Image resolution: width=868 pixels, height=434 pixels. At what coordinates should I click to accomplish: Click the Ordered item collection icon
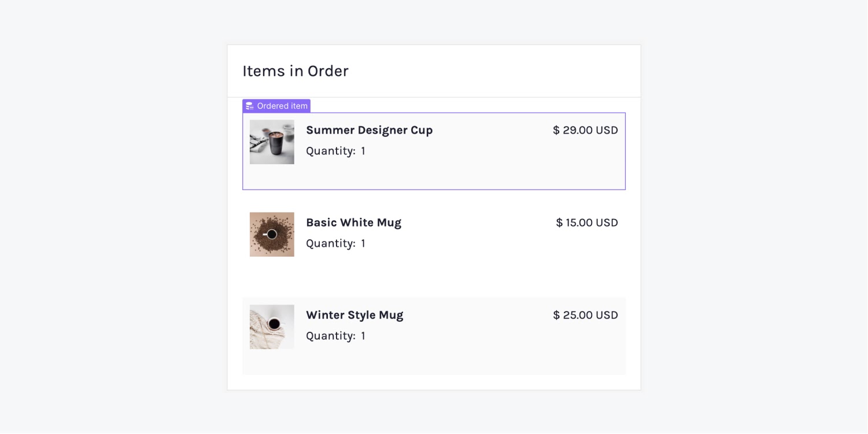(x=250, y=106)
